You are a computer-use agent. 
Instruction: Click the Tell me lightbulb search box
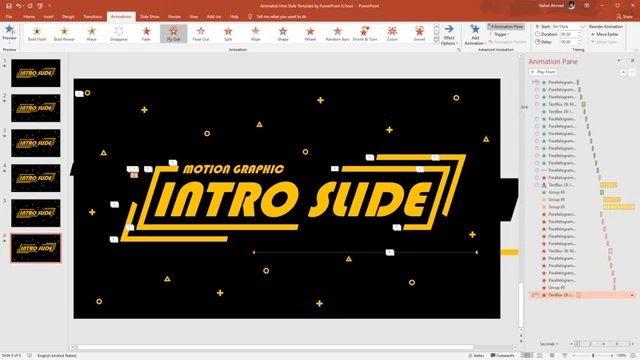coord(278,17)
